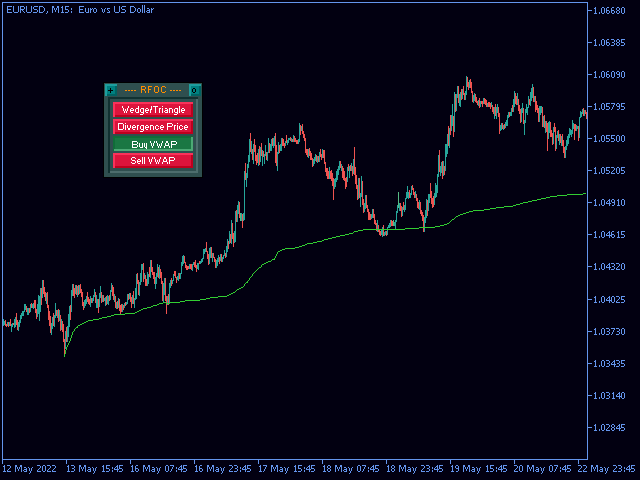The height and width of the screenshot is (480, 640).
Task: Click the EURUSD, M15 chart title
Action: (x=80, y=10)
